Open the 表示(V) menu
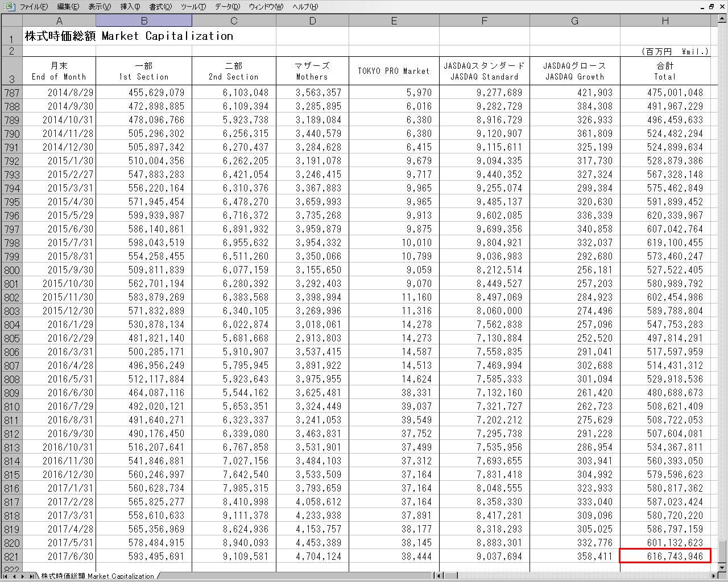 pyautogui.click(x=100, y=7)
